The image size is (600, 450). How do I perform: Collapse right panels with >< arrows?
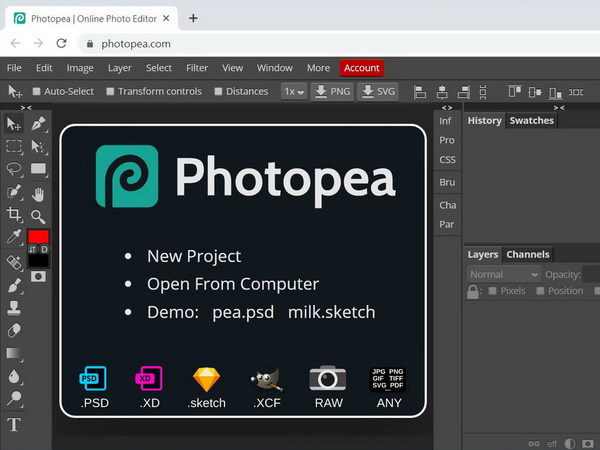pyautogui.click(x=559, y=108)
